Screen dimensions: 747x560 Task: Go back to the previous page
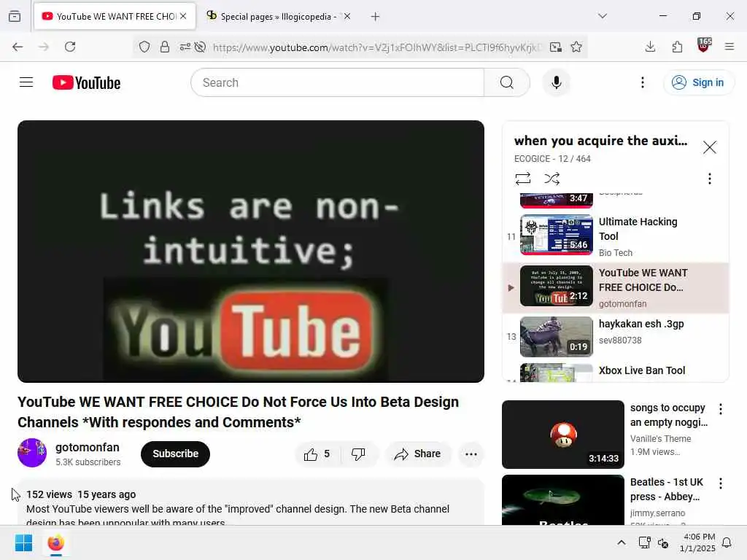(x=18, y=47)
